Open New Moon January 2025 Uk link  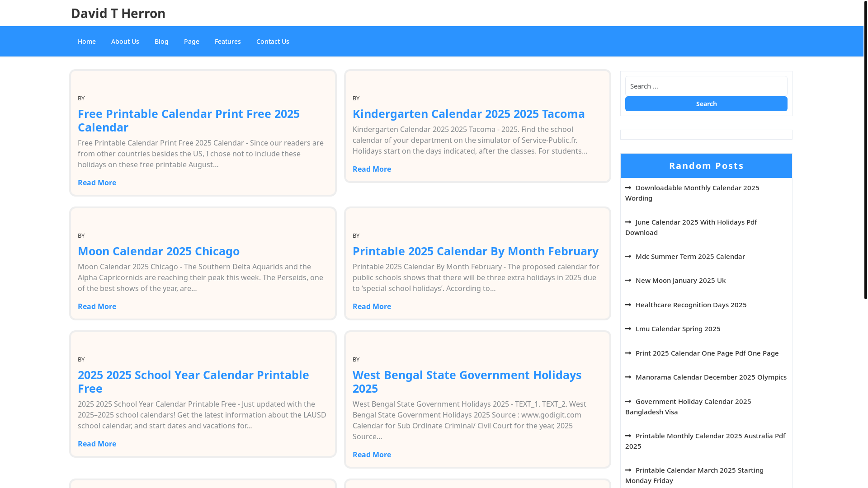click(x=680, y=281)
